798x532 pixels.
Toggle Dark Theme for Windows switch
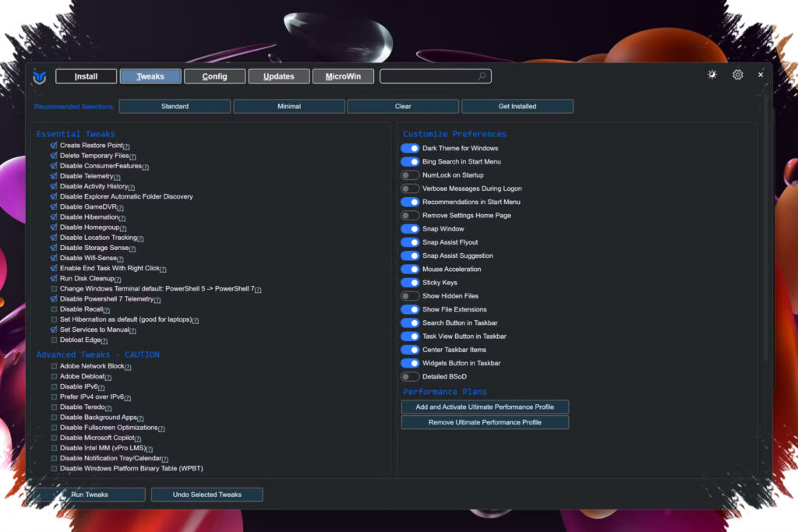(x=410, y=149)
